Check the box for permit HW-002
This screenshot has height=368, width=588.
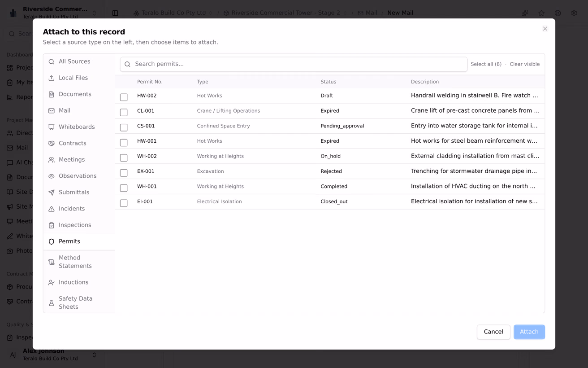[124, 97]
